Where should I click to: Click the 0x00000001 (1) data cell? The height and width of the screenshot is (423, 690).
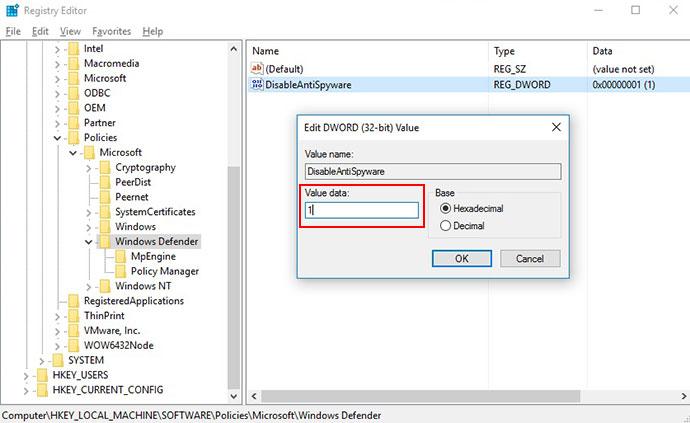624,85
